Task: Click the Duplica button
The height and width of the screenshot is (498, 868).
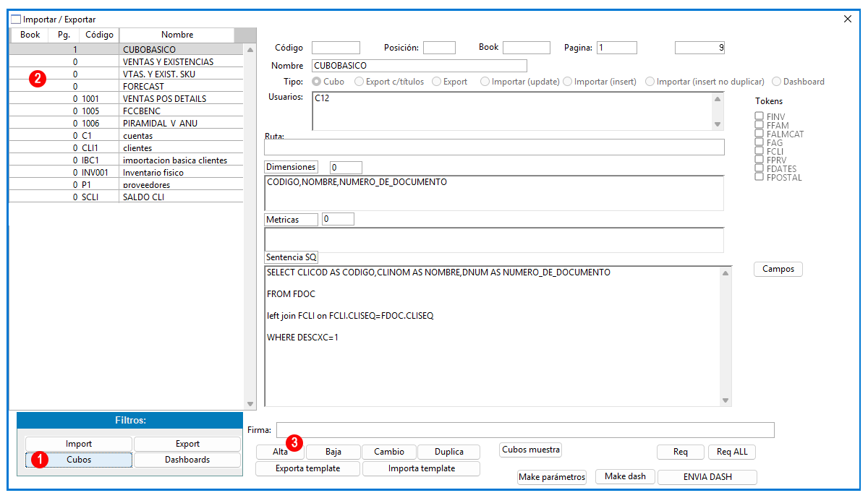Action: click(x=449, y=452)
